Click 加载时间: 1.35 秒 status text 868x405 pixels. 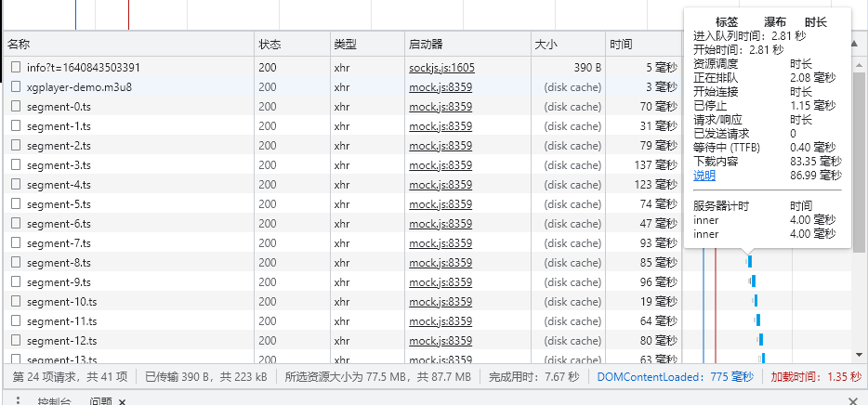(816, 377)
